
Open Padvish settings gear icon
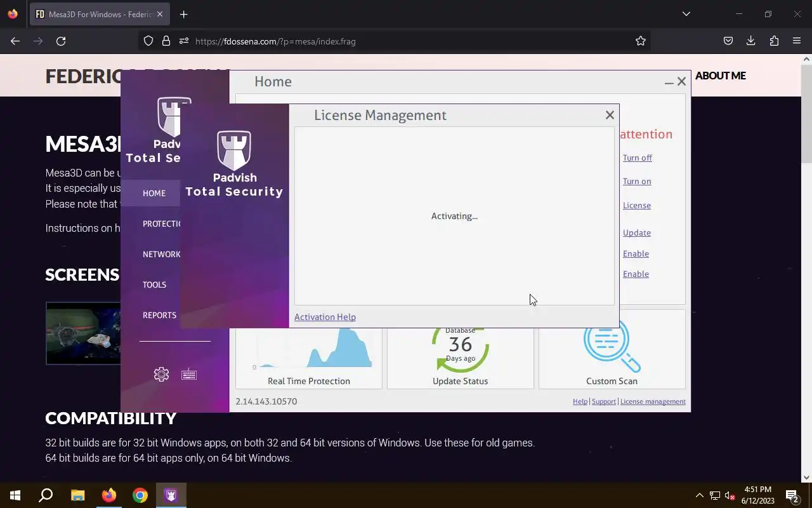point(161,375)
